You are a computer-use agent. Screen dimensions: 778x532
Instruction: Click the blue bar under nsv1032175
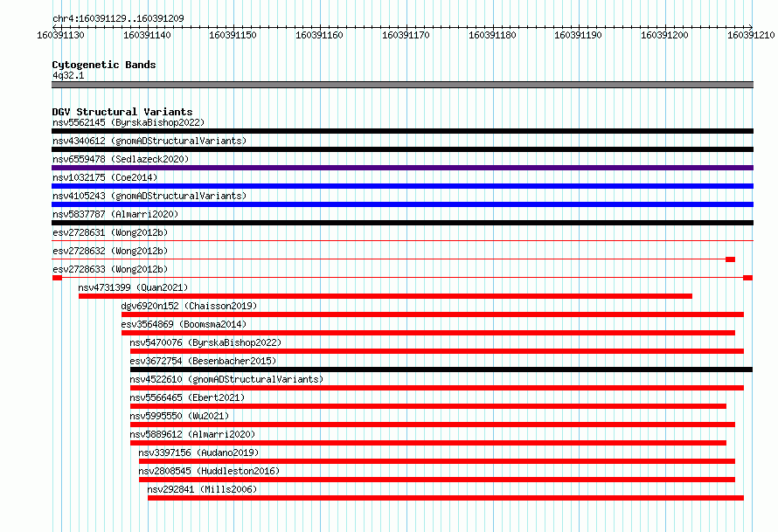point(402,186)
